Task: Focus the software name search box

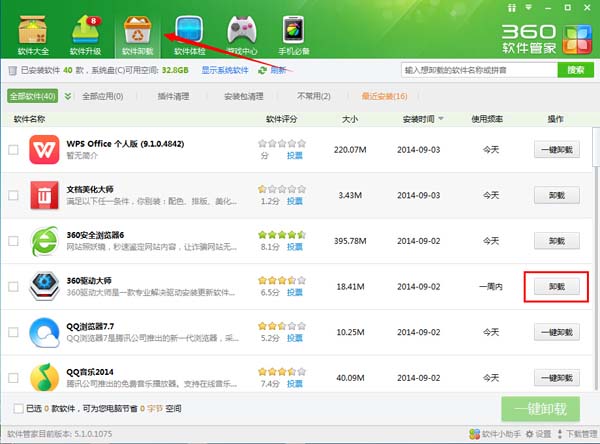Action: [479, 70]
